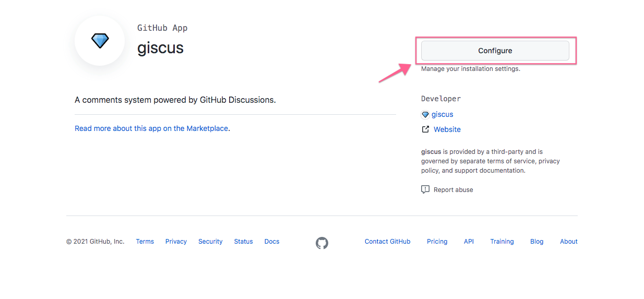Check the Status footer link
Image resolution: width=644 pixels, height=299 pixels.
[243, 242]
